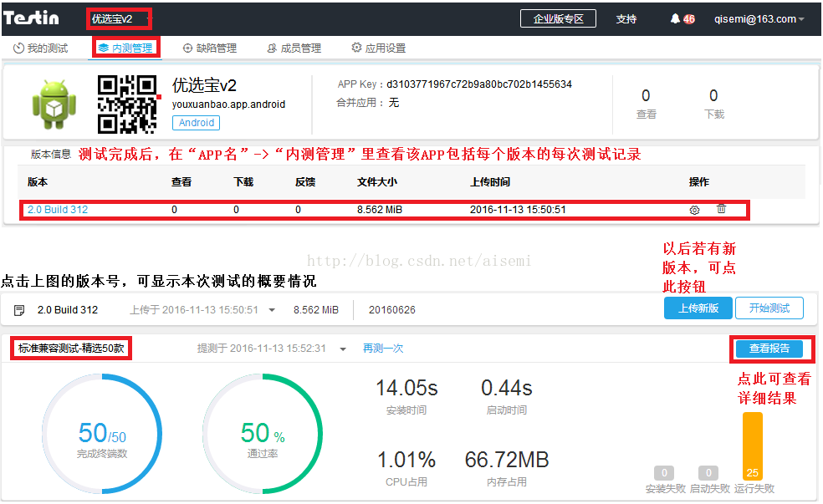Click the 上传新版 button
This screenshot has height=504, width=823.
(698, 308)
